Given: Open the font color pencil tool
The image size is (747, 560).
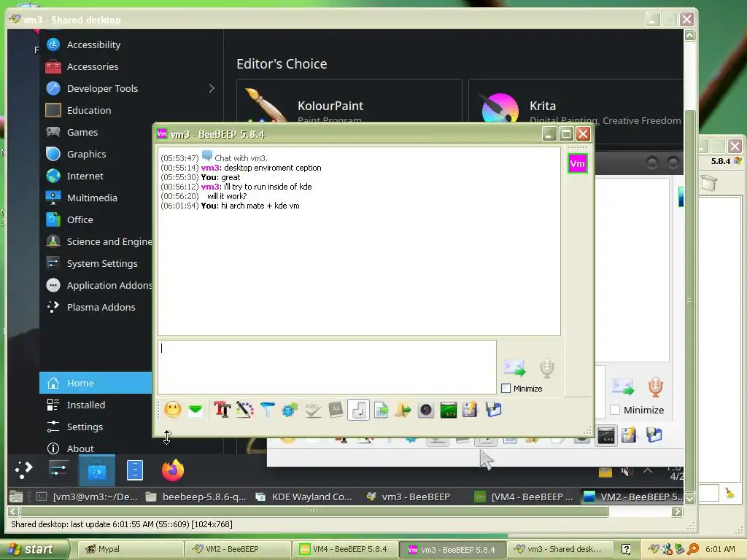Looking at the screenshot, I should 244,410.
